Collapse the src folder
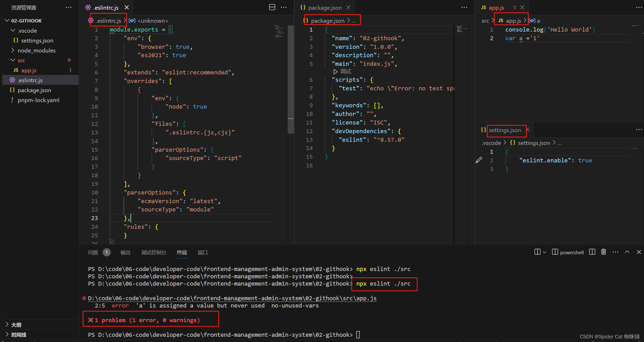This screenshot has height=342, width=644. (x=13, y=60)
